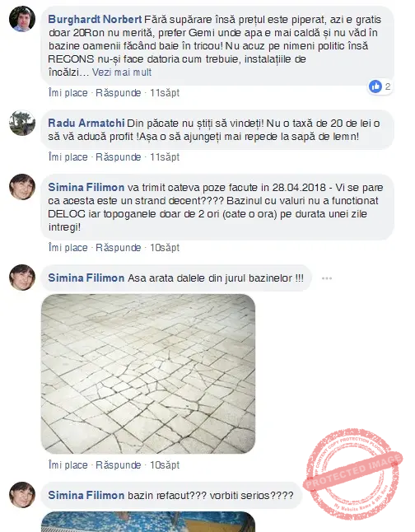Click 'Răspunde' under the 28.04.2018 photos comment

(118, 248)
